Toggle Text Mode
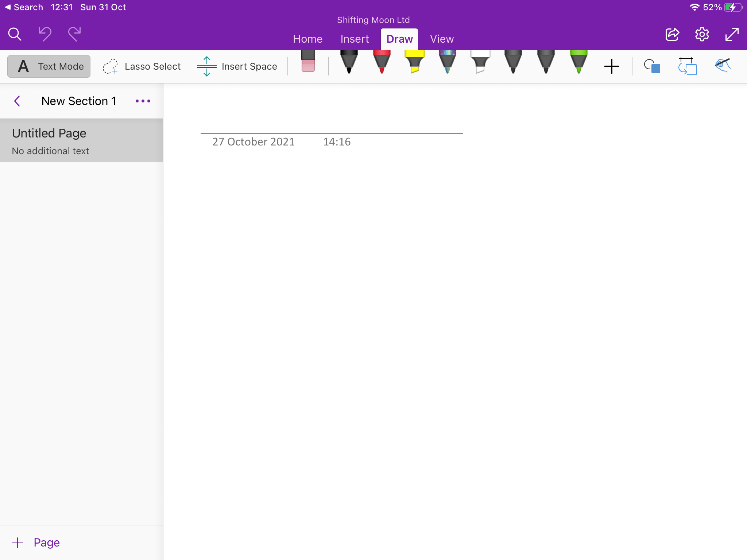This screenshot has width=747, height=560. click(49, 66)
